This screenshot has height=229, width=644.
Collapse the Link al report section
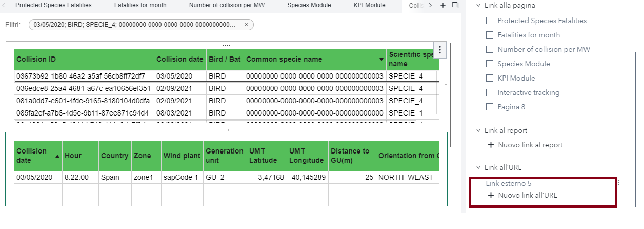[479, 130]
